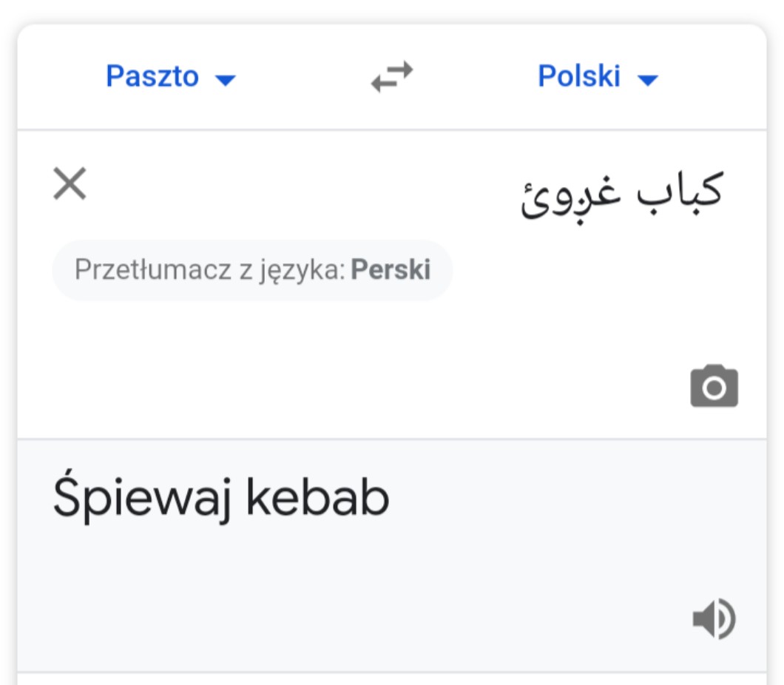Open the Polski target language selector
The image size is (784, 685).
[x=596, y=77]
